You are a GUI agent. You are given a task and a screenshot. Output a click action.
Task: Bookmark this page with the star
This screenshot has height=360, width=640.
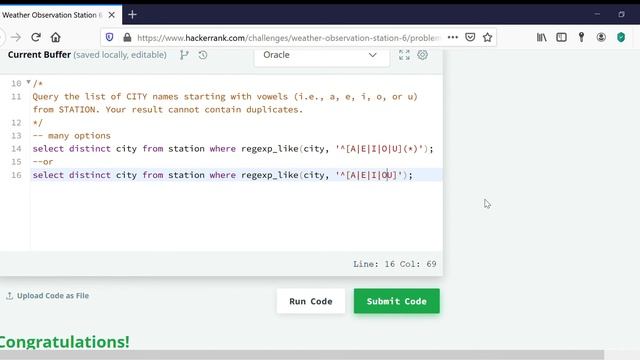[x=487, y=38]
